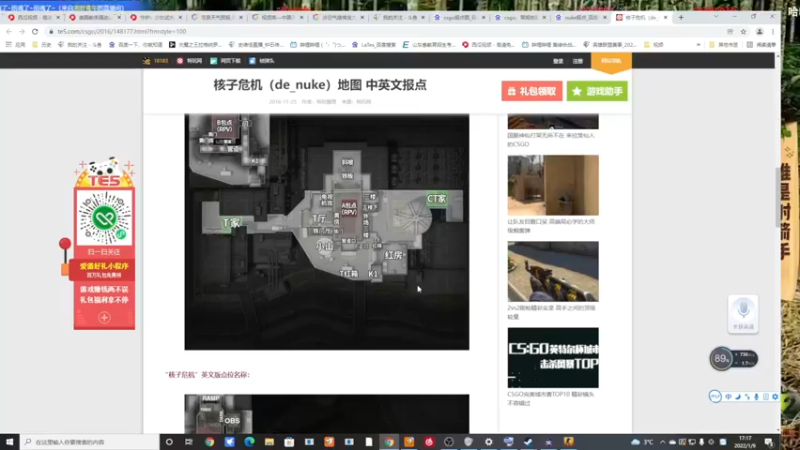Click the Windows taskbar search box
Image resolution: width=800 pixels, height=450 pixels.
click(x=90, y=442)
